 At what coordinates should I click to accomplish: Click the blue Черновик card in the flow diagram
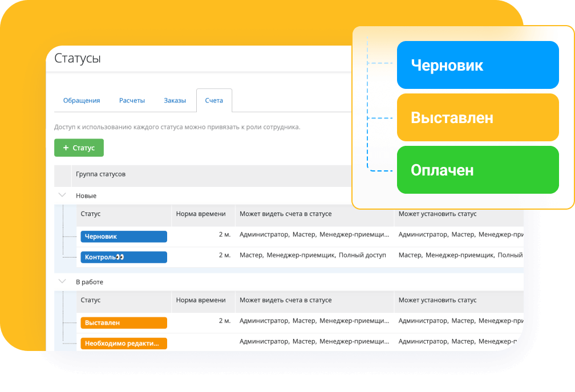click(x=477, y=64)
